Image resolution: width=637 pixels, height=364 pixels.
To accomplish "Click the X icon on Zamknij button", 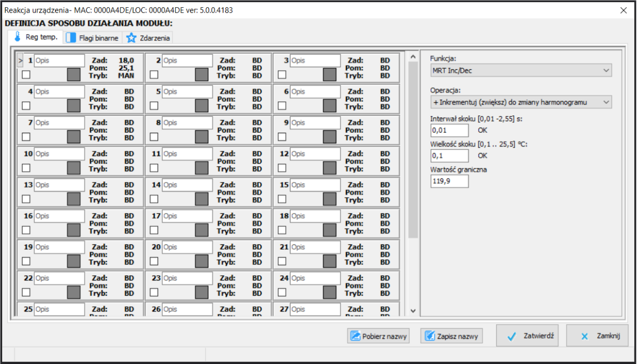I will coord(584,337).
